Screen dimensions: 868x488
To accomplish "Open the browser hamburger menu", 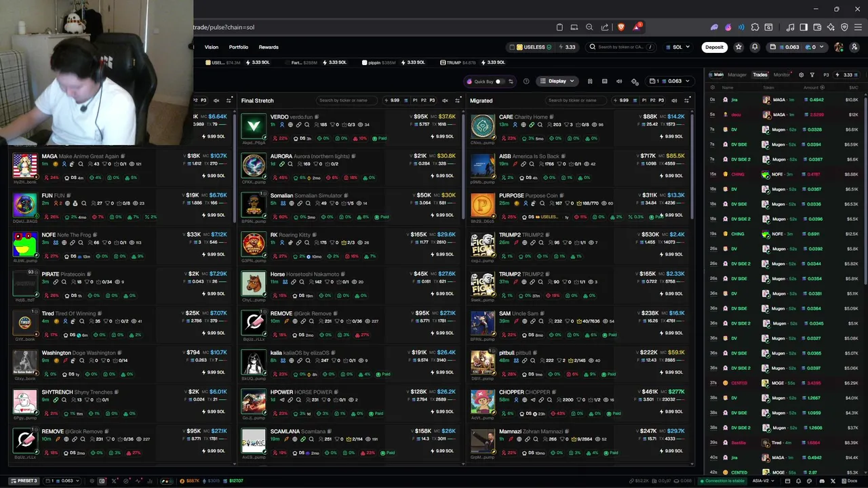I will tap(858, 27).
